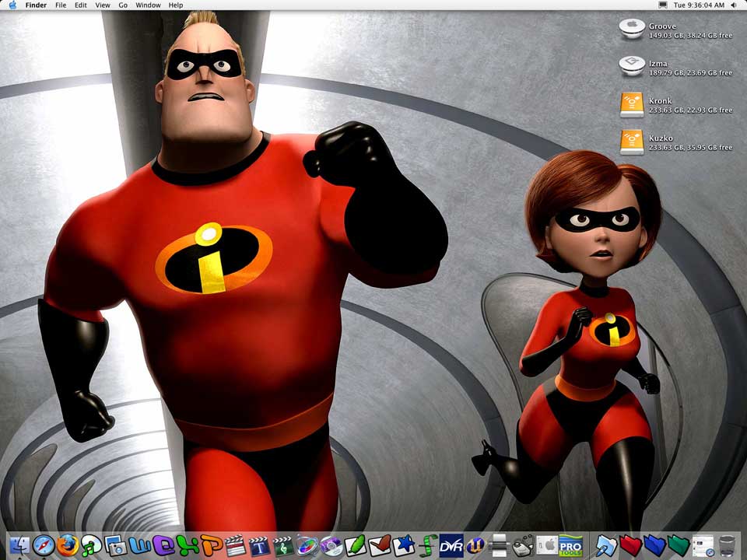
Task: Launch DVD Studio Pro disc icon
Action: tap(331, 545)
